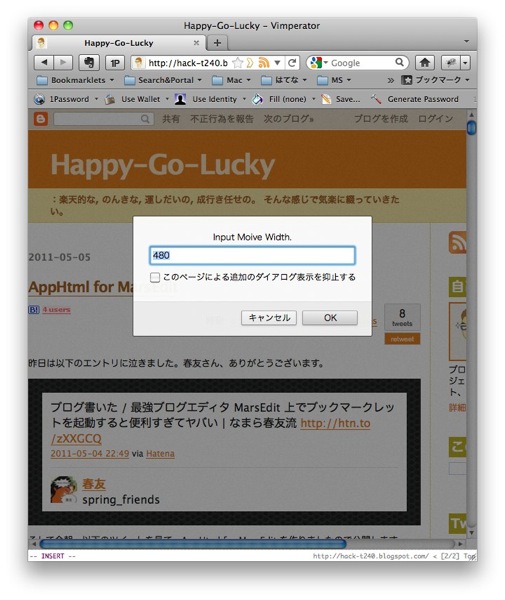
Task: Open the はてな bookmarks folder
Action: click(x=284, y=80)
